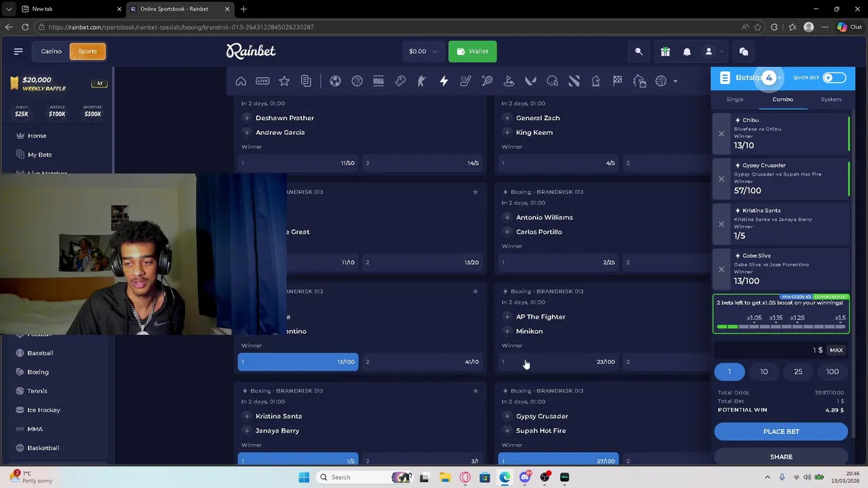The height and width of the screenshot is (488, 868).
Task: Select the MMA sport icon
Action: point(378,81)
